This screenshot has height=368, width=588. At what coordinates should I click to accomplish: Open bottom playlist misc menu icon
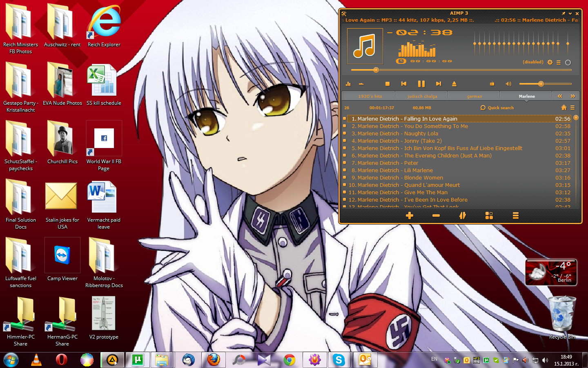516,215
